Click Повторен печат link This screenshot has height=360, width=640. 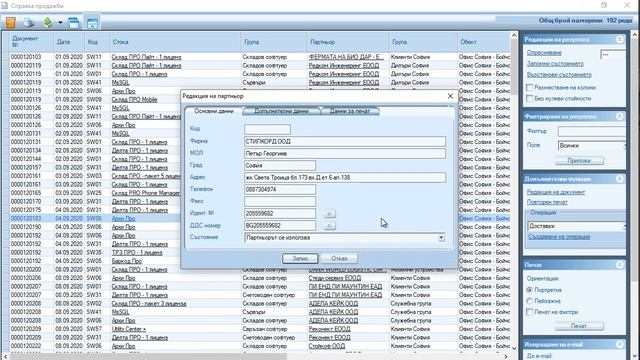[x=547, y=202]
